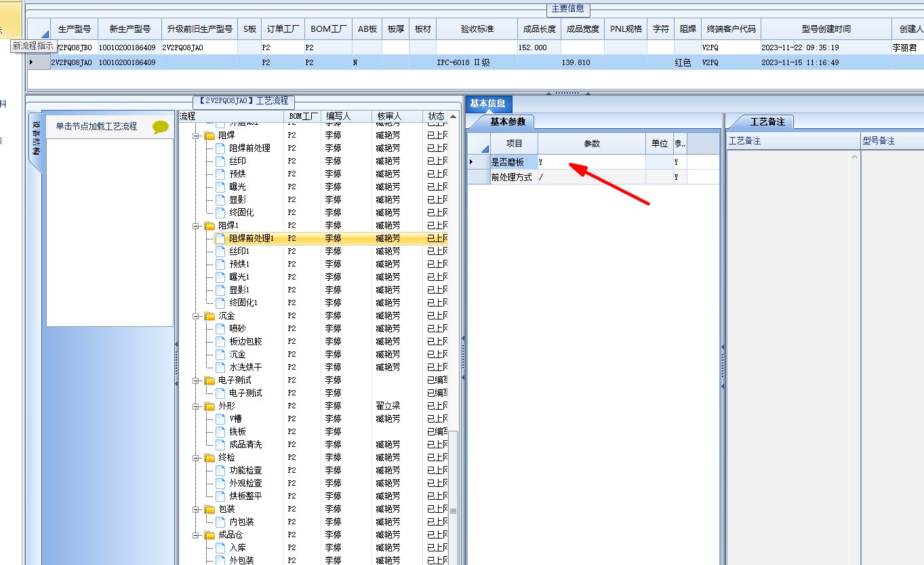The image size is (924, 565).
Task: Click the document icon beside 曝光1
Action: pyautogui.click(x=220, y=277)
